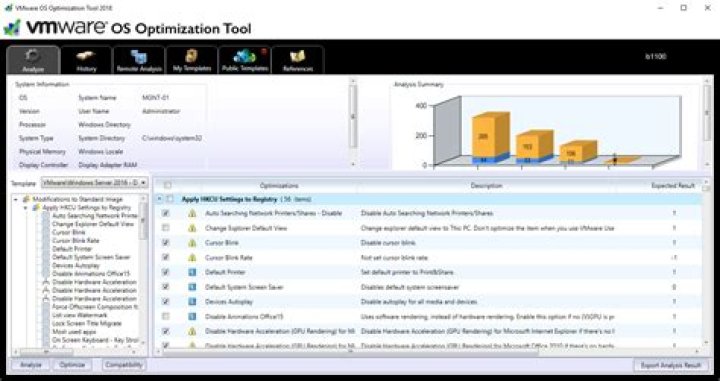Open Remote Analysis tab icon
720x381 pixels.
point(139,56)
